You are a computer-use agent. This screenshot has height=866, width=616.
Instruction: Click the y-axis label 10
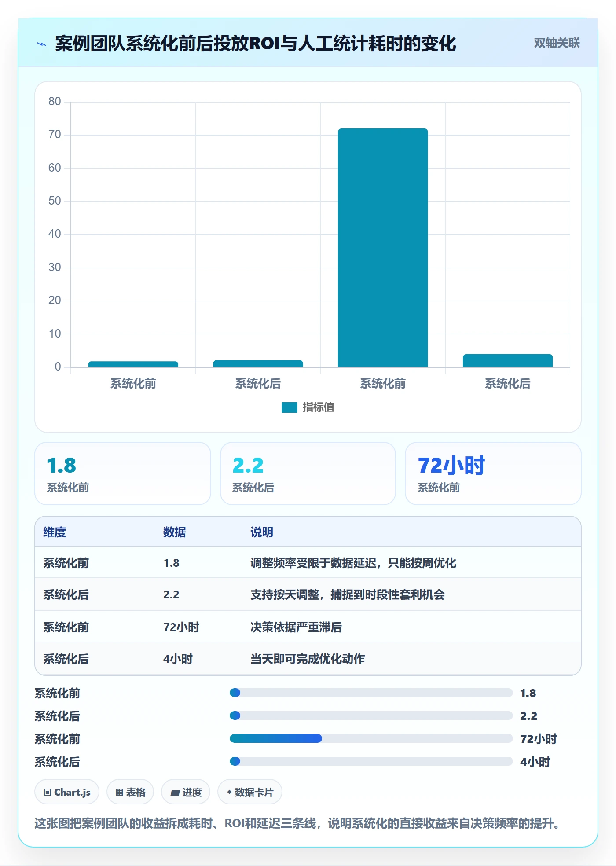click(55, 334)
